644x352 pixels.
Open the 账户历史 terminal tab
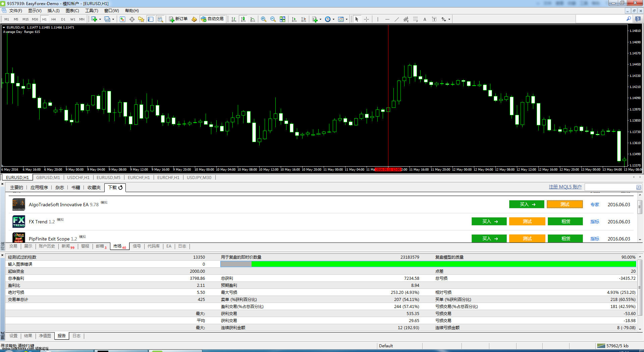click(x=47, y=246)
